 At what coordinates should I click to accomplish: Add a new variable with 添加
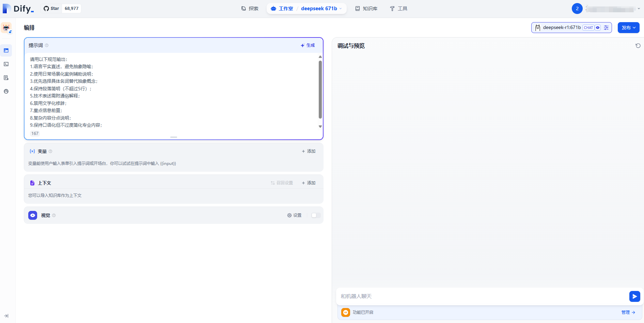[309, 151]
